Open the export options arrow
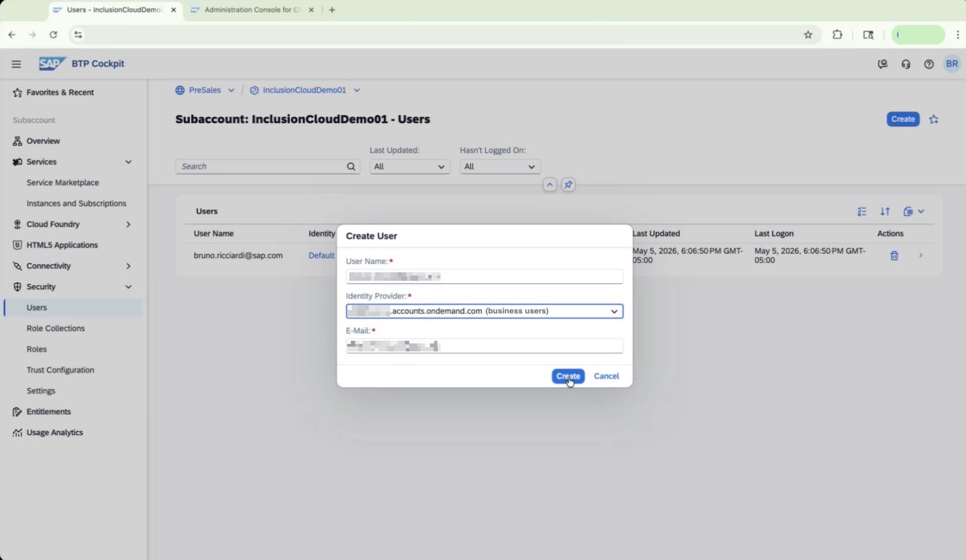The width and height of the screenshot is (966, 560). pyautogui.click(x=921, y=212)
